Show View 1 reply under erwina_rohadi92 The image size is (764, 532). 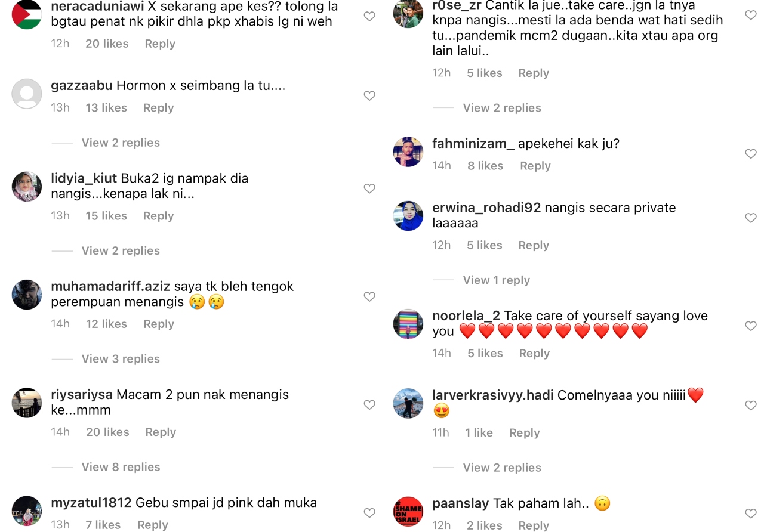coord(497,280)
